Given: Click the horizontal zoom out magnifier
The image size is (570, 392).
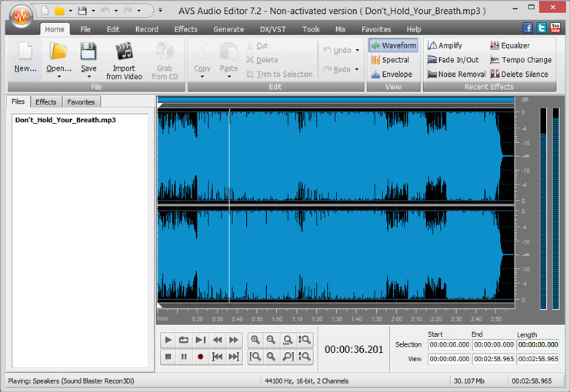Looking at the screenshot, I should [x=272, y=340].
